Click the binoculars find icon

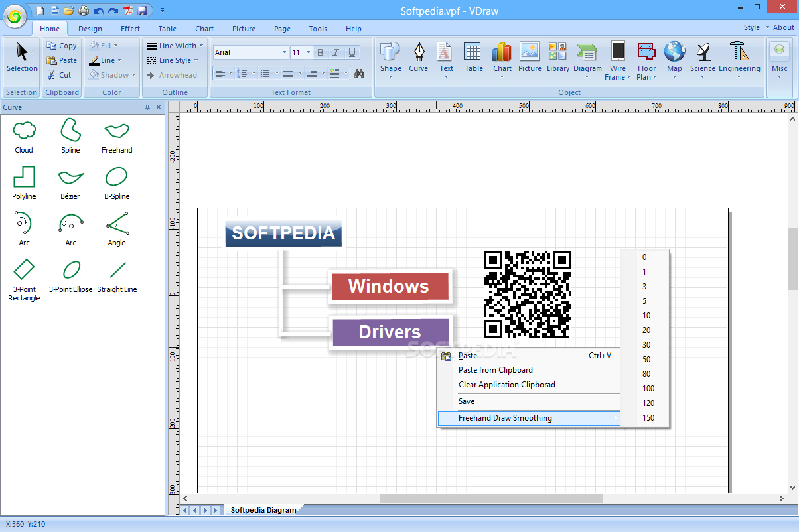pos(360,73)
